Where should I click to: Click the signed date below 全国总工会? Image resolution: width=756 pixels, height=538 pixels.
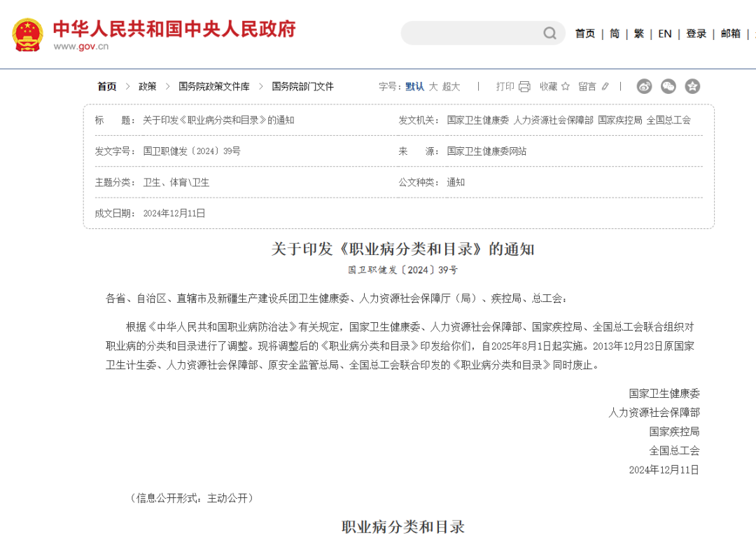click(x=664, y=470)
